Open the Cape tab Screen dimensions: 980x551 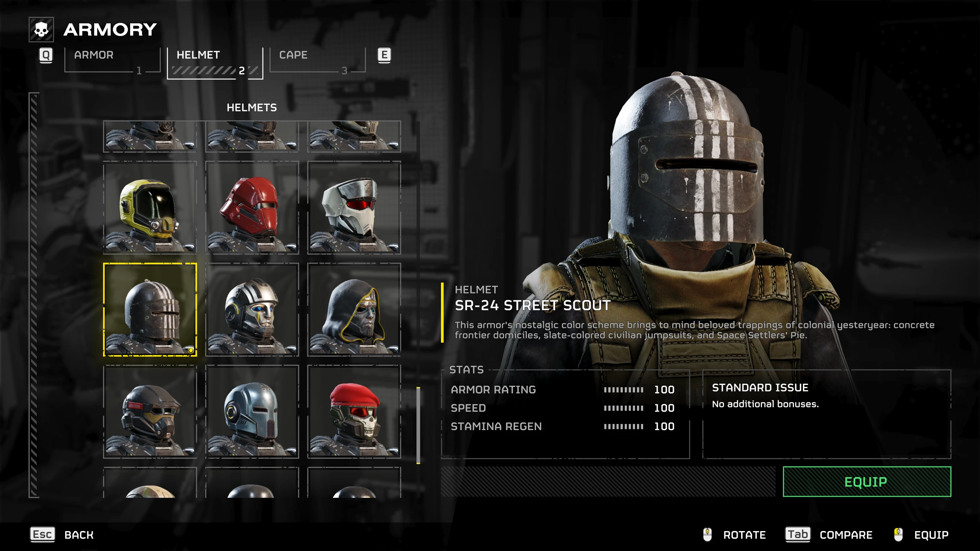click(x=318, y=60)
